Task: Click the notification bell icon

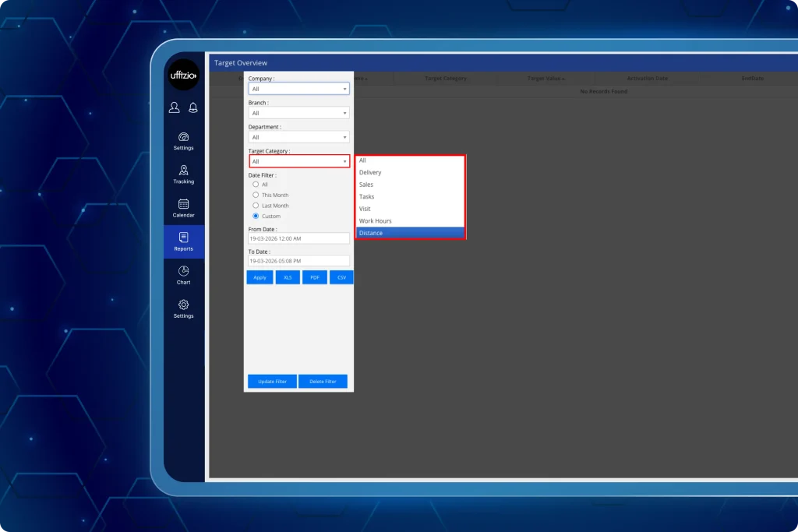Action: [193, 107]
